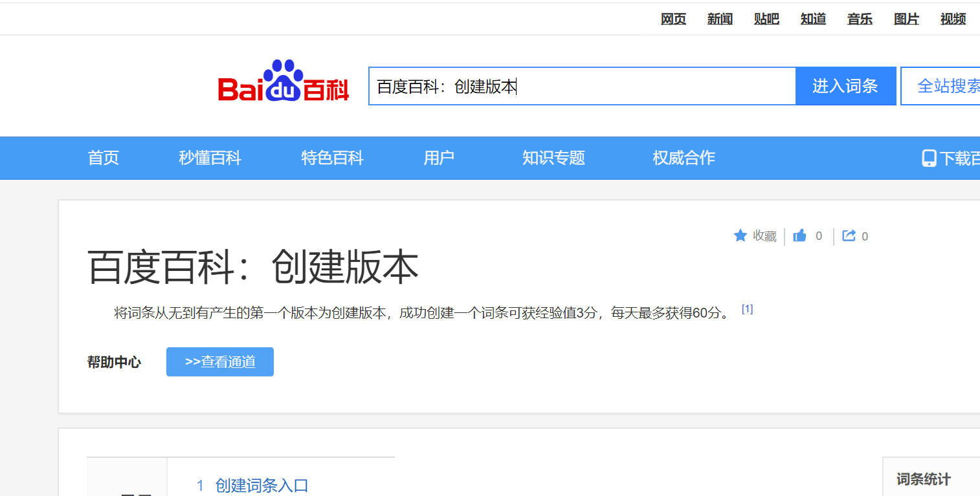Open the share icon next to the like
The image size is (980, 496).
849,235
